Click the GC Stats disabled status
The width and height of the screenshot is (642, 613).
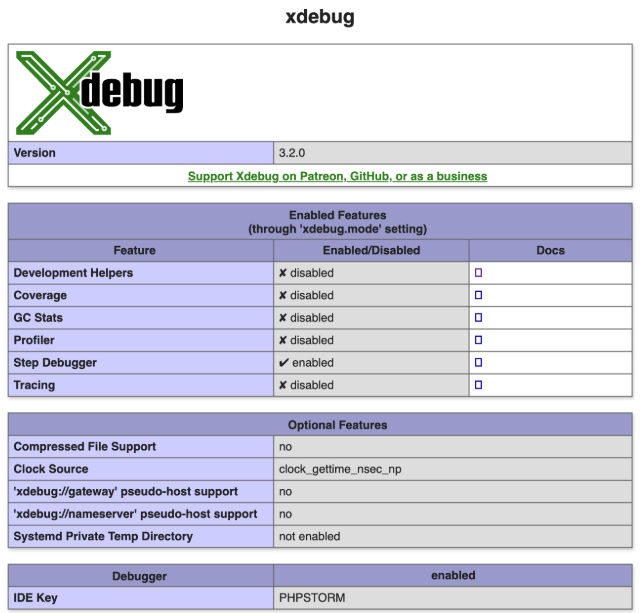306,318
